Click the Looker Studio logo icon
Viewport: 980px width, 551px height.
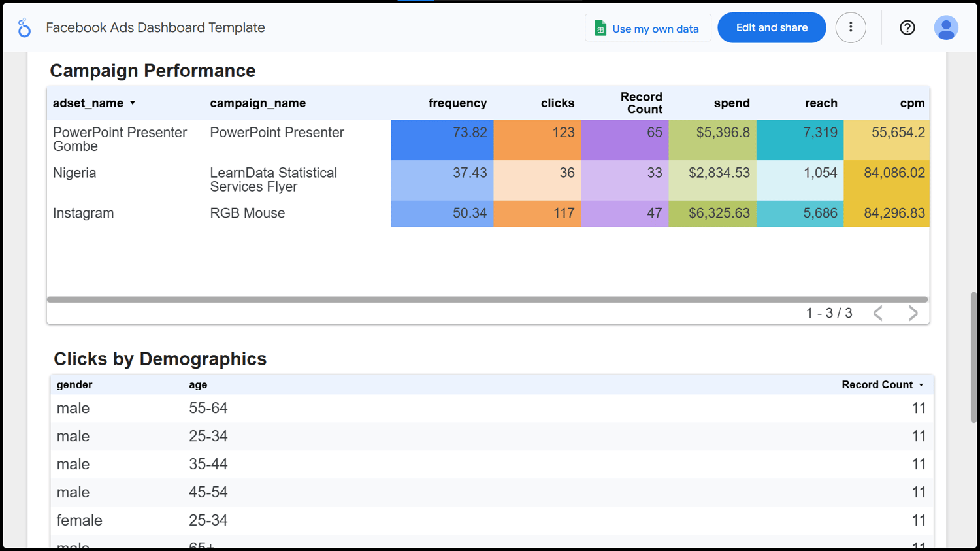(24, 28)
